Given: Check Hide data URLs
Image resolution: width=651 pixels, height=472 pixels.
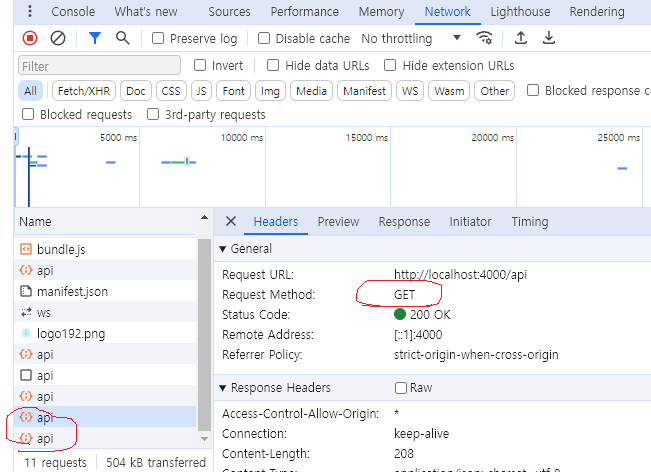Looking at the screenshot, I should pos(273,65).
